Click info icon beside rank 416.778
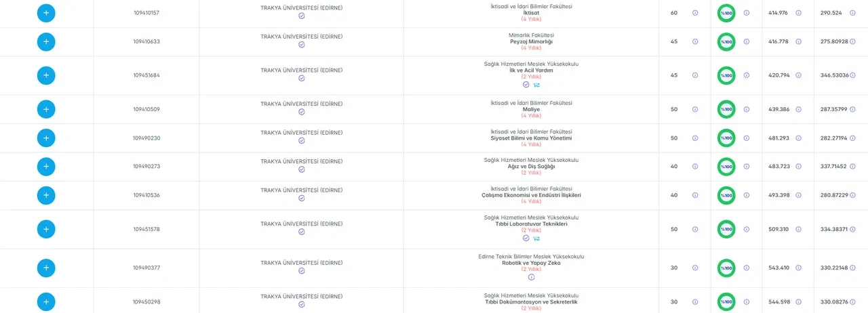Screen dimensions: 868x313 pyautogui.click(x=798, y=41)
